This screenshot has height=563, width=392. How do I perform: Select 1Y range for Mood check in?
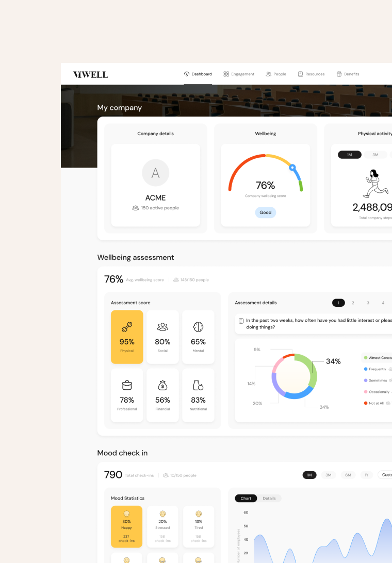[367, 475]
